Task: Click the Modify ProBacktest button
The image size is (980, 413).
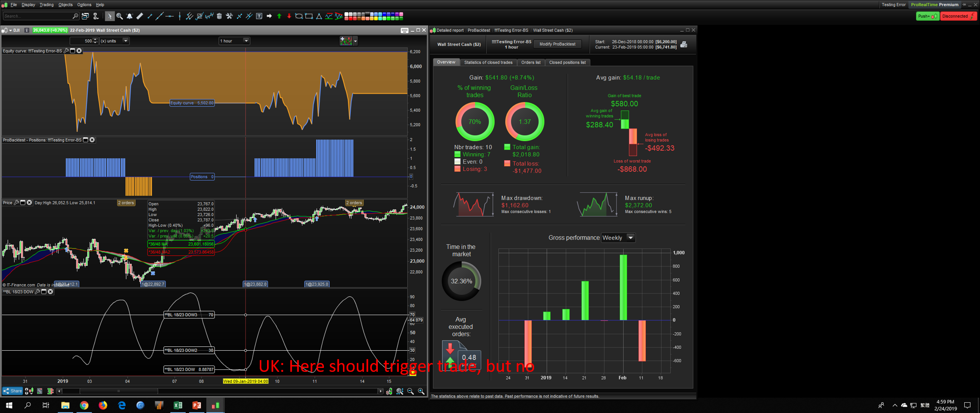Action: 558,44
